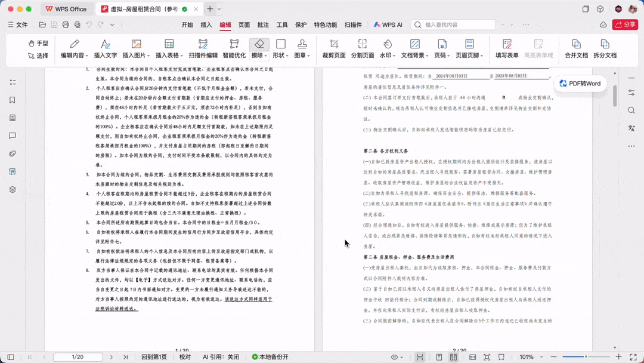644x363 pixels.
Task: Click 合并文档 merge documents
Action: click(576, 49)
